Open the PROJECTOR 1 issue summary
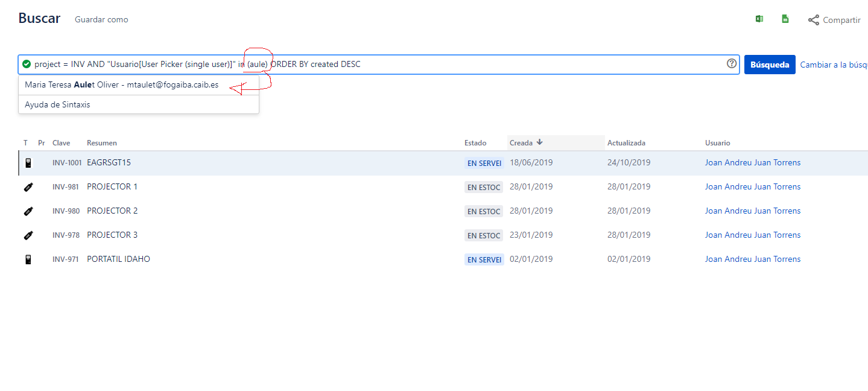The height and width of the screenshot is (391, 868). (112, 186)
